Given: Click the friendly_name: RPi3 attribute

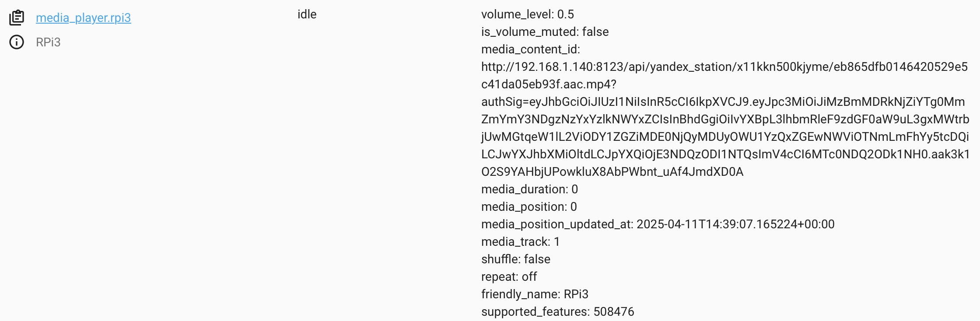Looking at the screenshot, I should click(535, 294).
